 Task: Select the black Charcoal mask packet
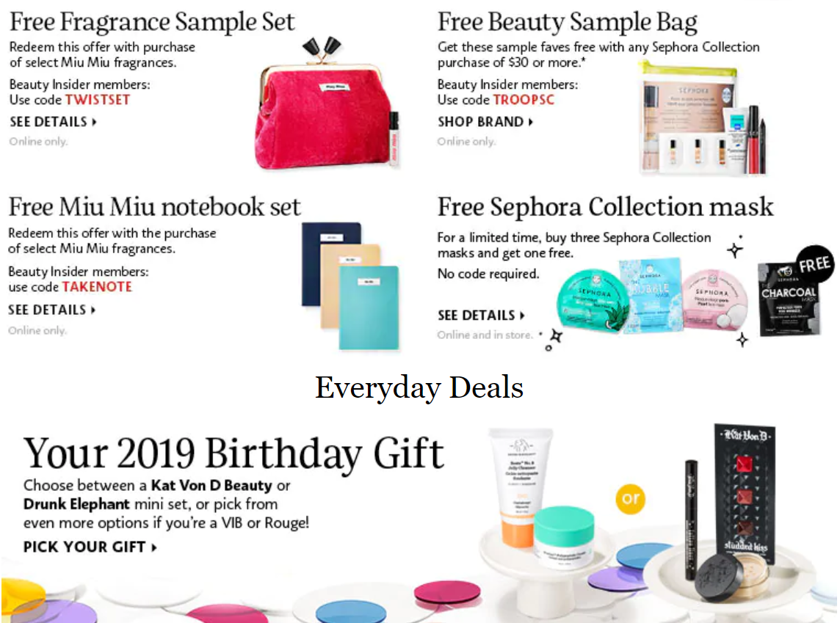coord(788,299)
